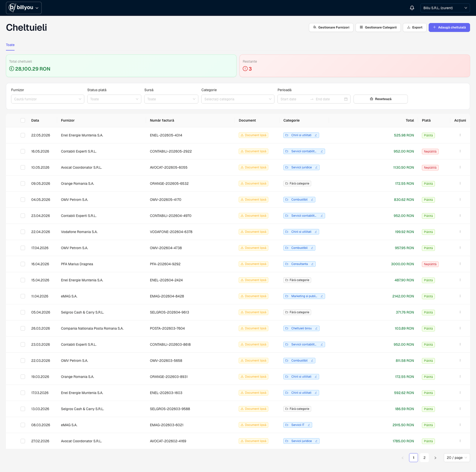Image resolution: width=476 pixels, height=472 pixels.
Task: Focus the Caută furnizor search field
Action: pos(48,99)
